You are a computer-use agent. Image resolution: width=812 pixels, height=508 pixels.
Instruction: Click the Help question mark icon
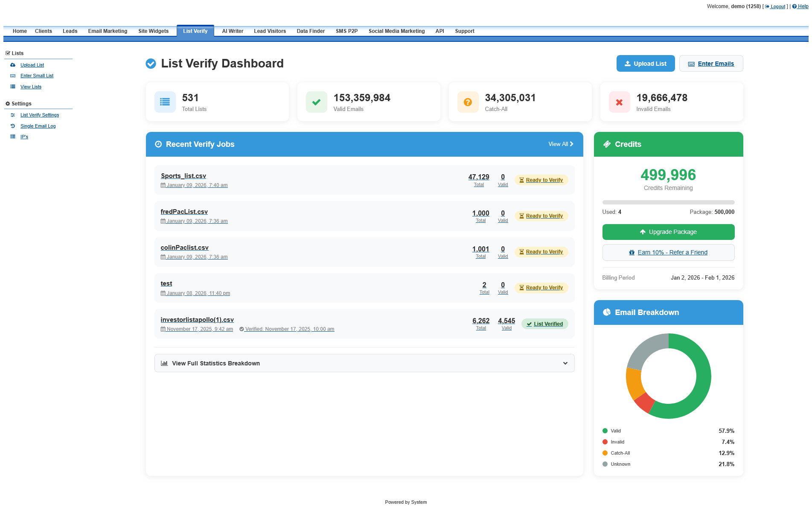click(x=795, y=6)
